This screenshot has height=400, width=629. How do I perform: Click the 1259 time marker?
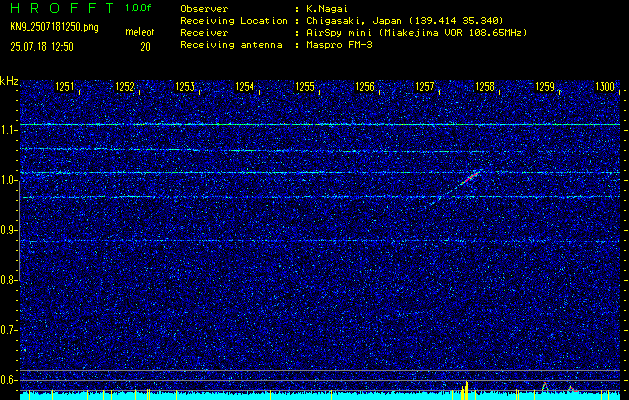[545, 87]
